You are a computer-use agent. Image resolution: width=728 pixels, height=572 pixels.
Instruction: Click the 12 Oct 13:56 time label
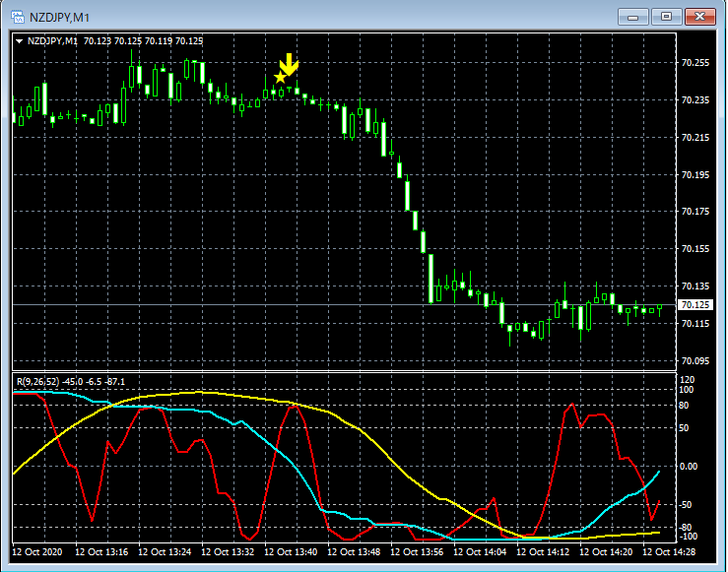click(417, 552)
